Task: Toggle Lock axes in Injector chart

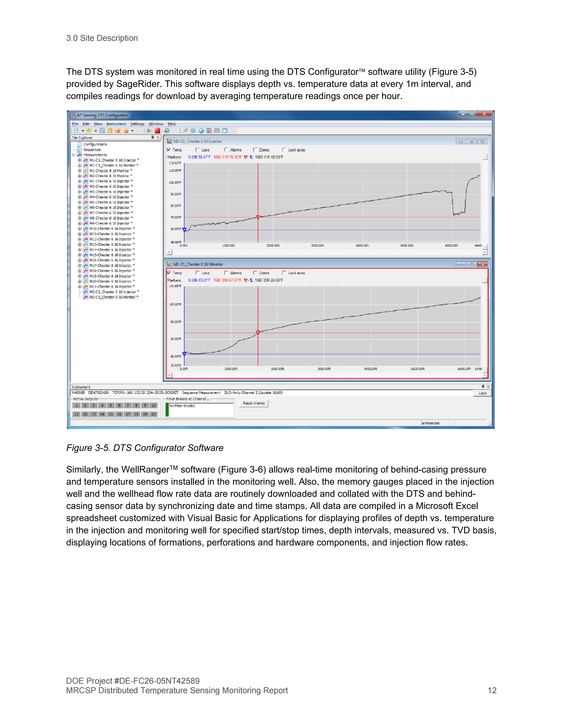Action: pos(284,150)
